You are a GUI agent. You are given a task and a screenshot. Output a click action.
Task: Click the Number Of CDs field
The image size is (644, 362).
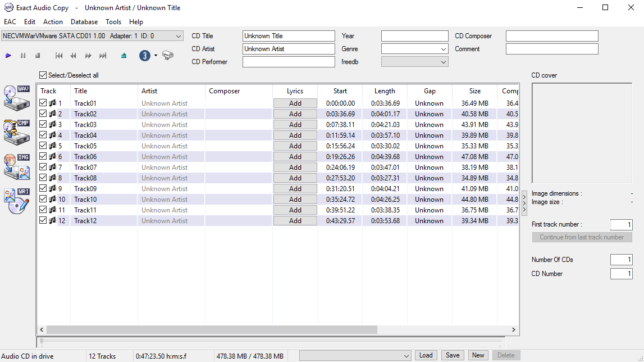pyautogui.click(x=621, y=260)
